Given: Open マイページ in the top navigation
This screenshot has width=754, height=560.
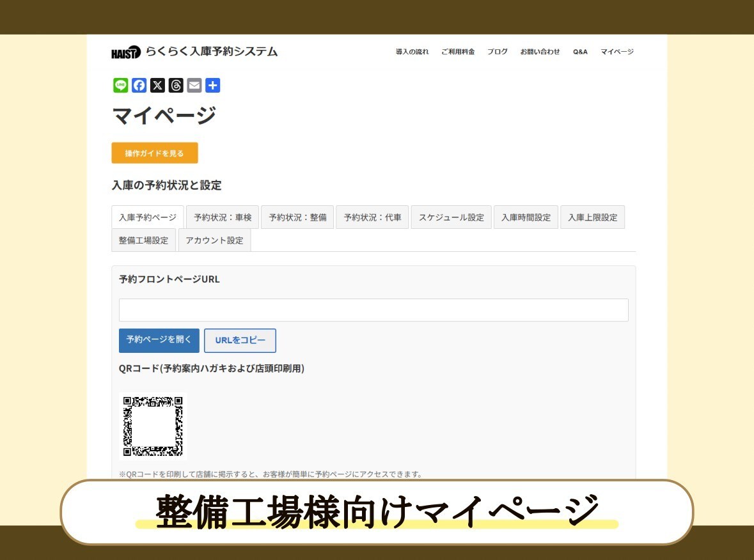Looking at the screenshot, I should pos(617,51).
